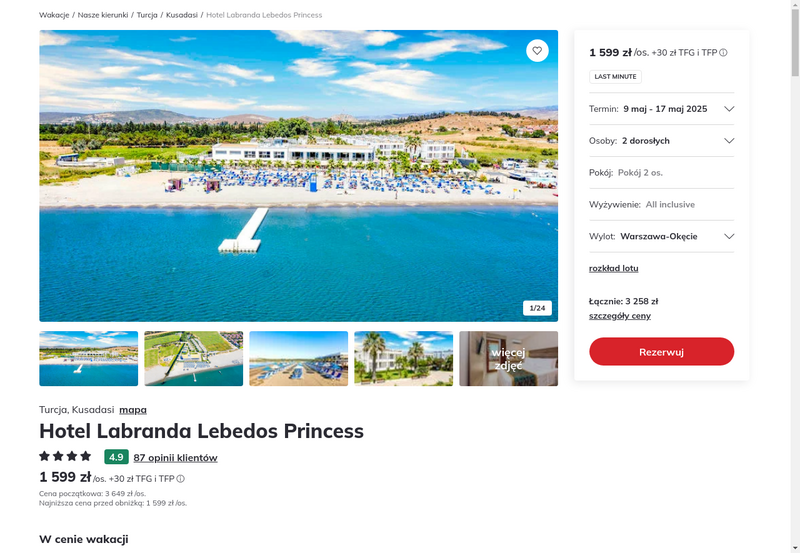This screenshot has height=553, width=800.
Task: Open TFG and TFP info icon in booking panel
Action: [723, 53]
